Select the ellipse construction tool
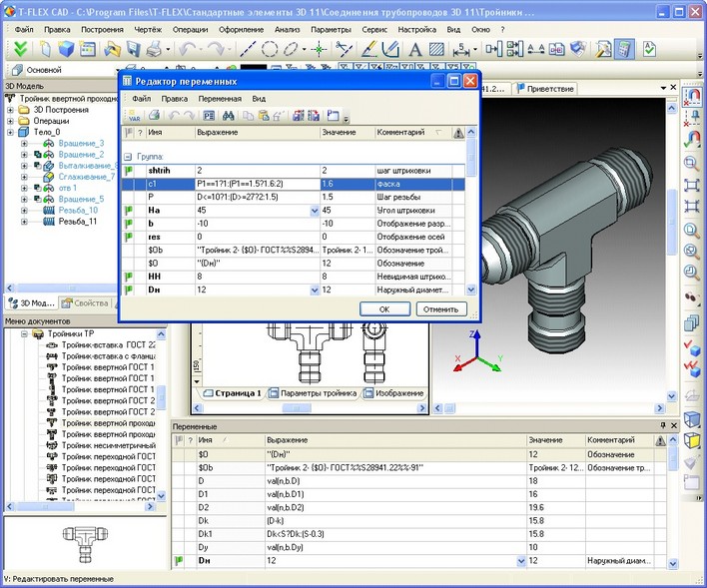This screenshot has width=707, height=588. (x=292, y=49)
